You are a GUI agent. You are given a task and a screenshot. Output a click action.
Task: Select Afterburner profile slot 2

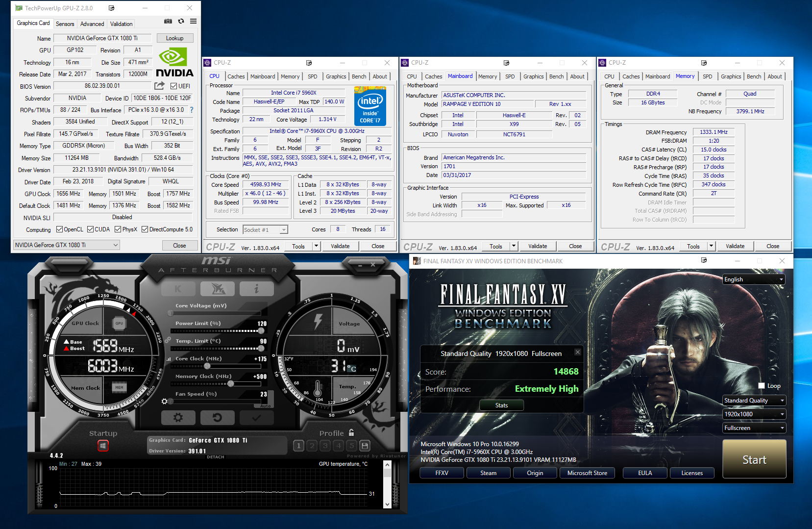312,446
